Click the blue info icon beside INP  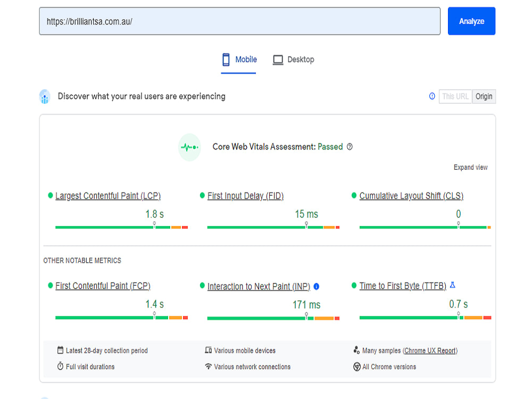(317, 287)
